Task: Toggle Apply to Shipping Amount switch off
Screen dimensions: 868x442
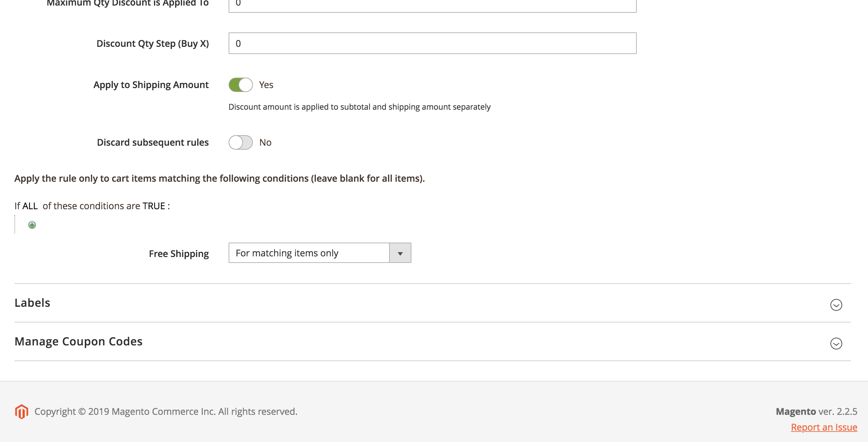Action: 241,85
